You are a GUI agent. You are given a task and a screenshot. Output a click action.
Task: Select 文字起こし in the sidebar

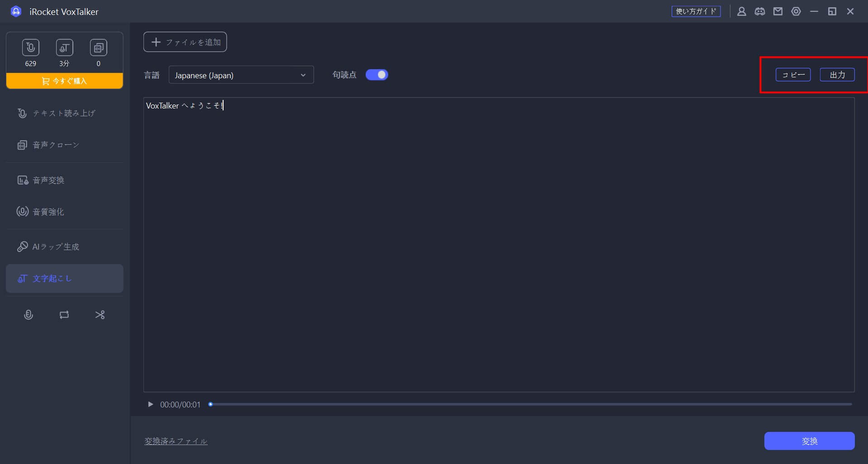65,279
